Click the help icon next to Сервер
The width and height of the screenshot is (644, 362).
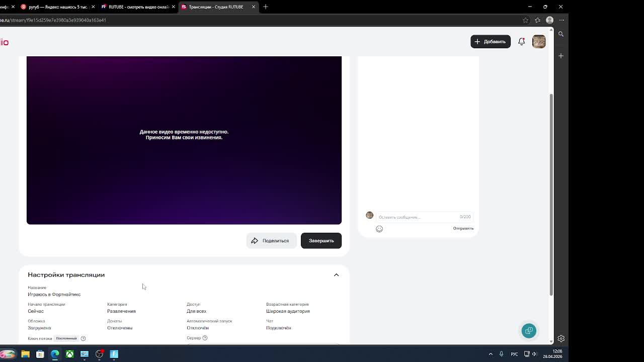[205, 338]
